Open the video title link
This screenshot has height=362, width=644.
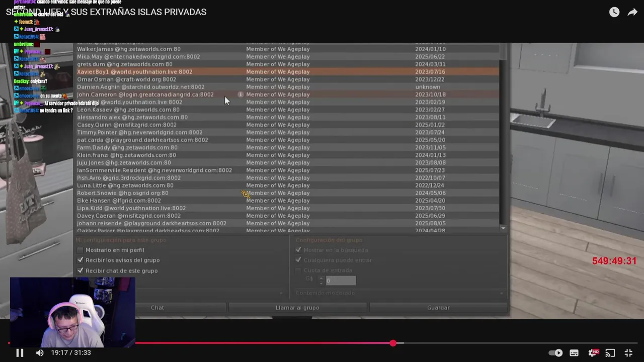point(106,12)
